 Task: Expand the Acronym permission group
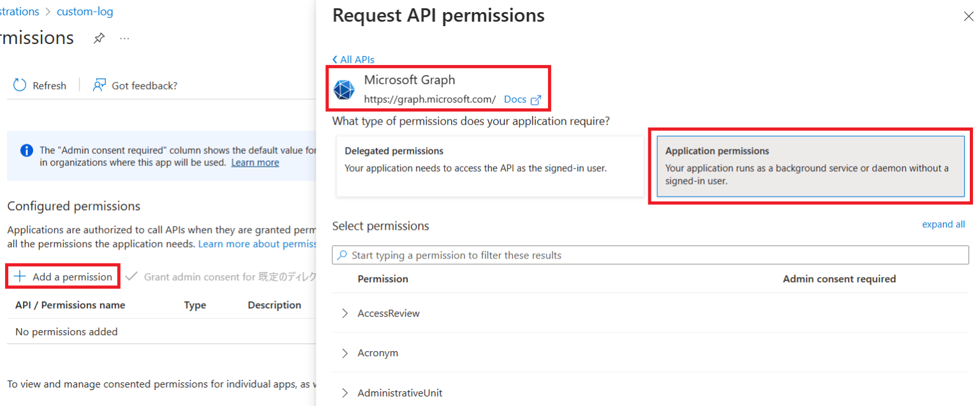[345, 353]
